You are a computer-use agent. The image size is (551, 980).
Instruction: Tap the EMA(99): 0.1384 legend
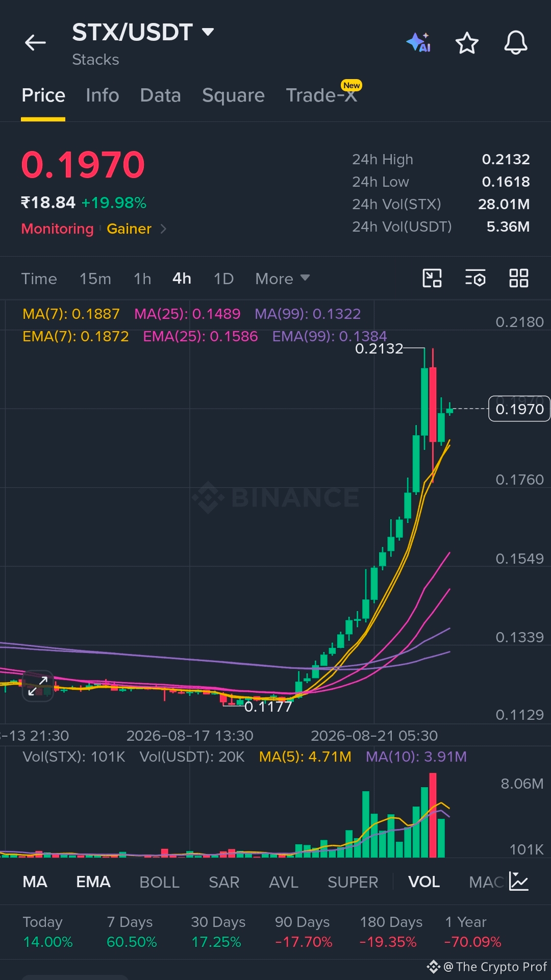(330, 336)
